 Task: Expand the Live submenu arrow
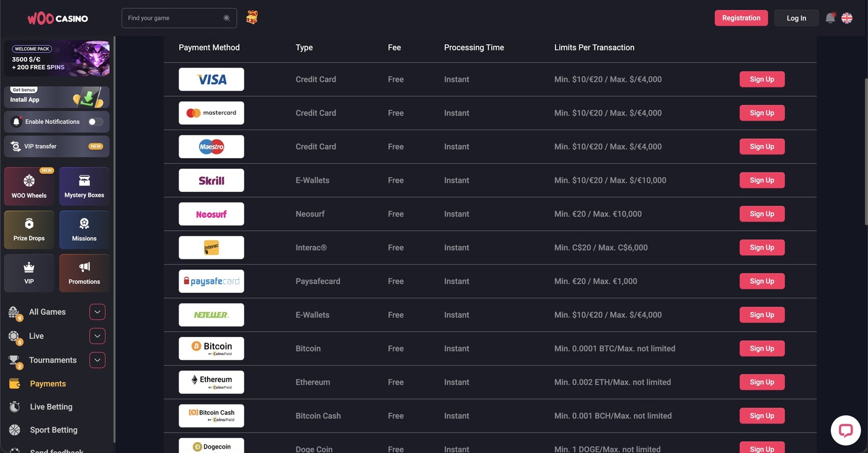click(x=97, y=336)
